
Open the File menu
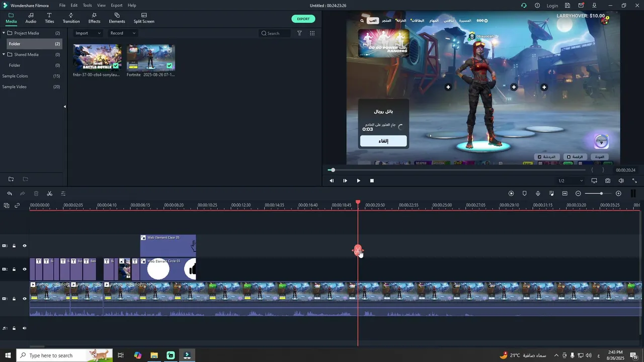click(x=62, y=6)
